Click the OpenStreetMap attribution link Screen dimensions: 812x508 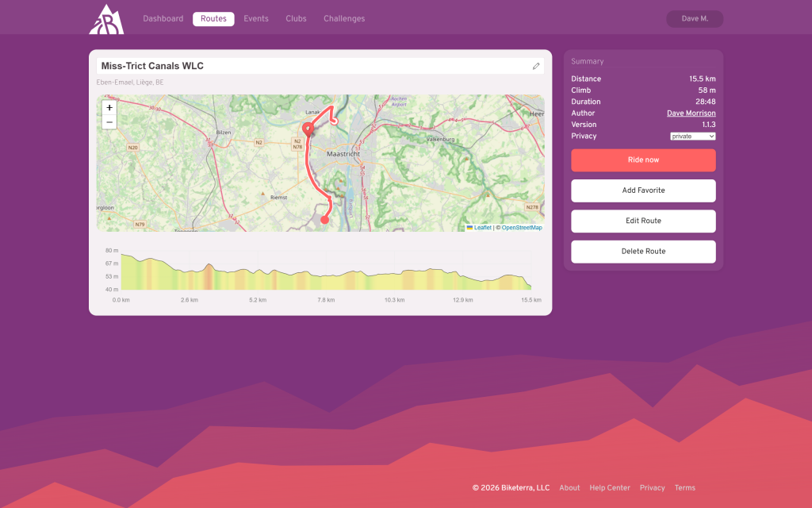pos(522,228)
